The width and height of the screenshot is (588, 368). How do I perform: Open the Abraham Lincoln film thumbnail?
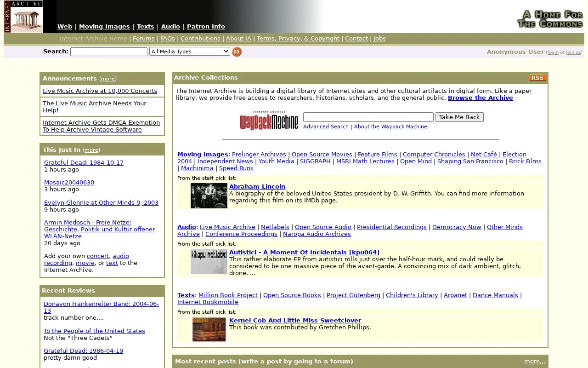(x=209, y=195)
